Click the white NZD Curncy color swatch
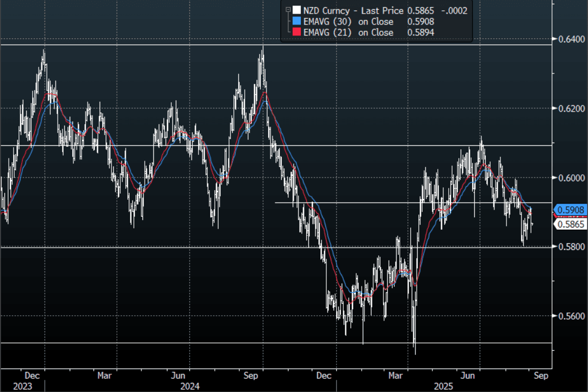This screenshot has width=588, height=392. 296,10
